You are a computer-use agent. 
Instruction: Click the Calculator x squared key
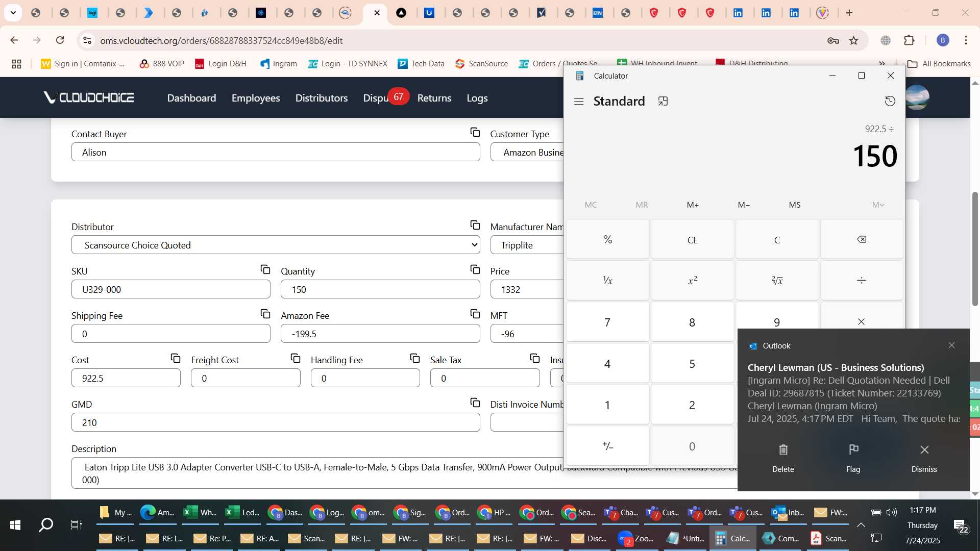[x=693, y=281]
